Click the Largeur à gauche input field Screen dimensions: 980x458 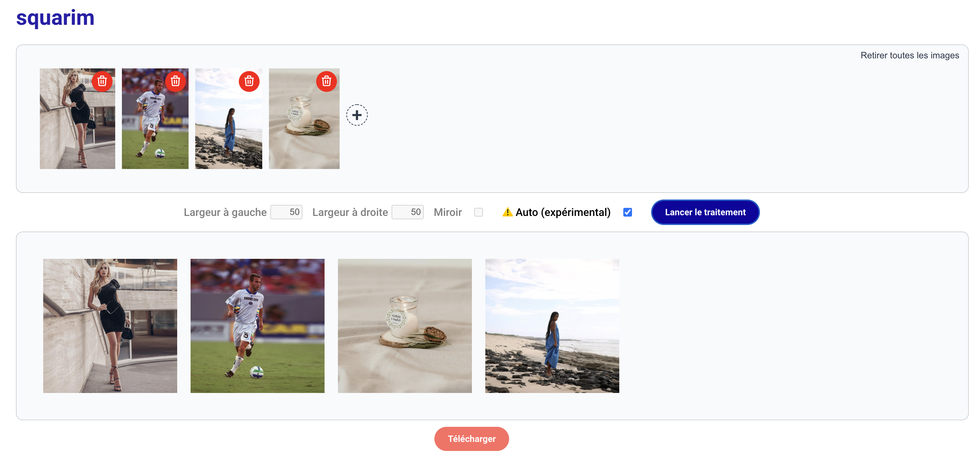[x=286, y=212]
